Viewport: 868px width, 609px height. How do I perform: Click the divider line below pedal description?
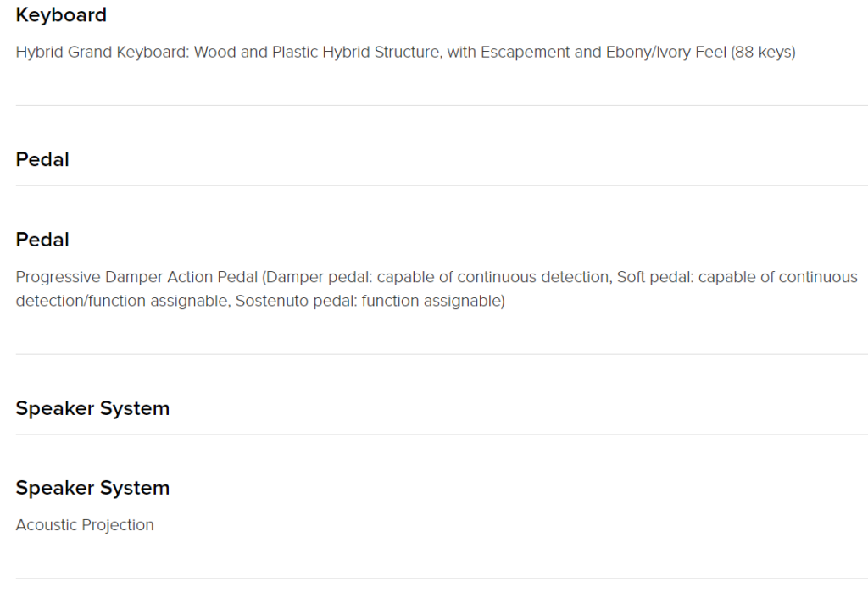coord(442,354)
